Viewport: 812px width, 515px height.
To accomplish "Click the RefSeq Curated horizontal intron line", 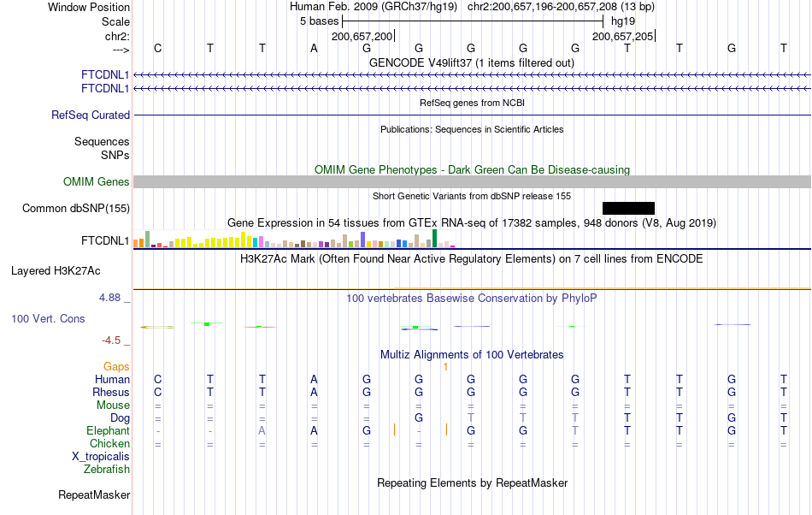I will click(x=472, y=115).
